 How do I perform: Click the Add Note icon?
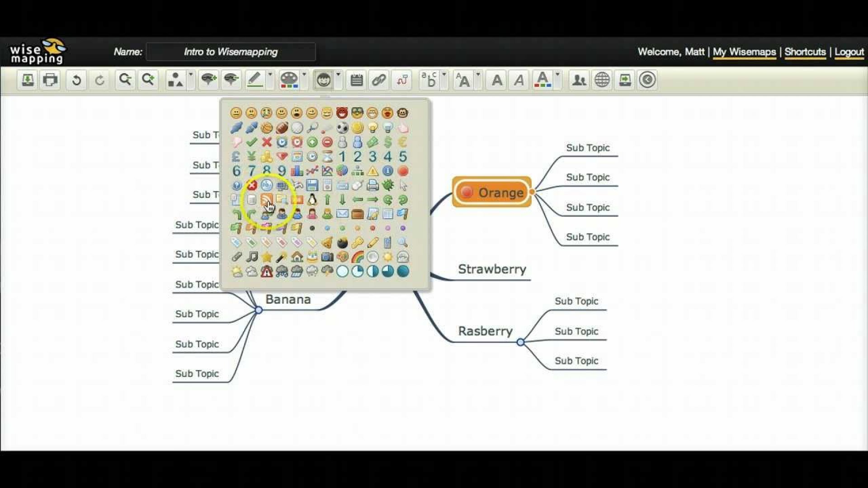coord(356,80)
